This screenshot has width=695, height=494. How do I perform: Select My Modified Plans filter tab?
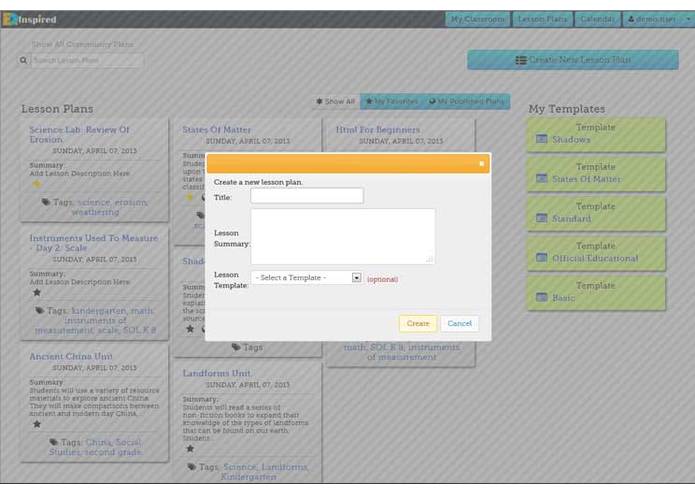pos(466,101)
